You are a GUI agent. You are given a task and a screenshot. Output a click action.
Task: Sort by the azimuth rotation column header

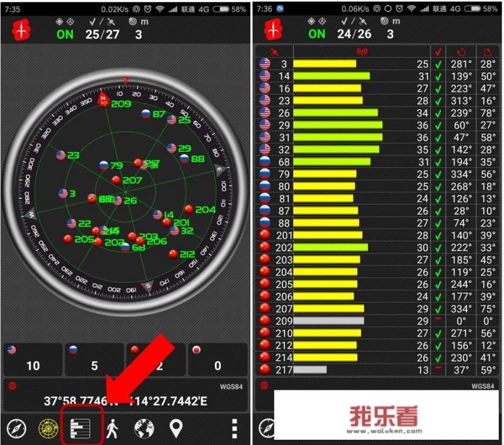tap(461, 52)
